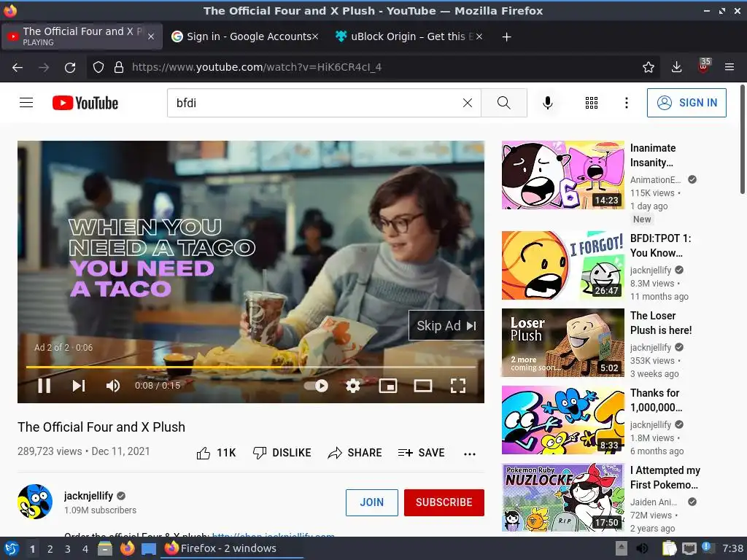The height and width of the screenshot is (560, 747).
Task: Open more actions ellipsis below video
Action: coord(470,454)
